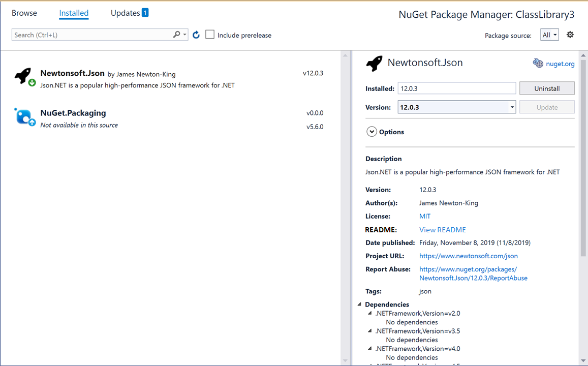This screenshot has width=588, height=366.
Task: Click details pane scrollbar up arrow
Action: [x=583, y=55]
